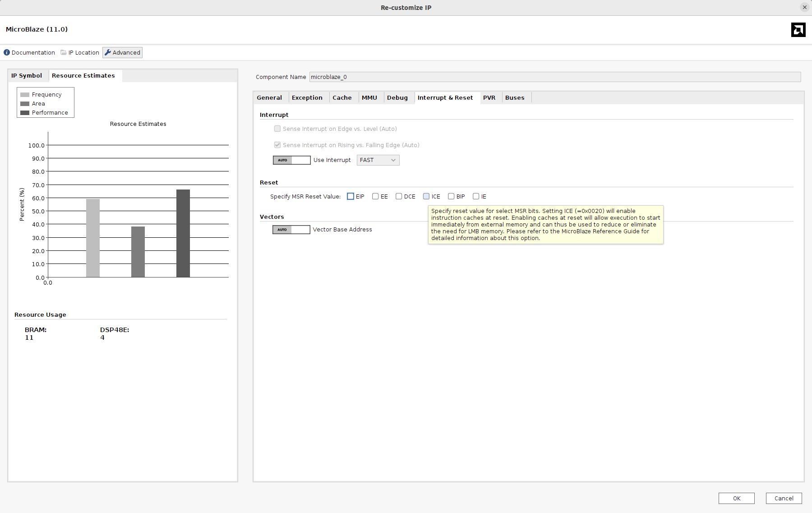Click the 'Percent (%)' axis label
The image size is (812, 513).
click(22, 204)
